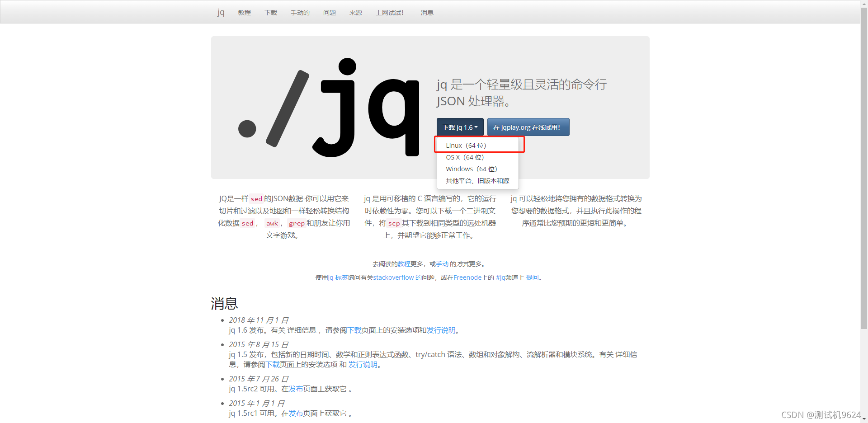Screen dimensions: 868x423
Task: Open 下载 link in the jq 1.5 news
Action: (x=272, y=365)
